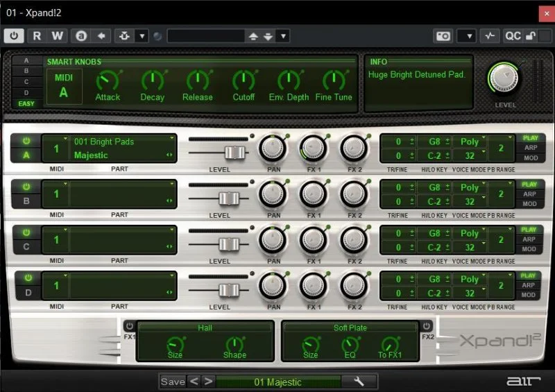Click the To FX1 knob
The height and width of the screenshot is (392, 555).
pyautogui.click(x=390, y=344)
